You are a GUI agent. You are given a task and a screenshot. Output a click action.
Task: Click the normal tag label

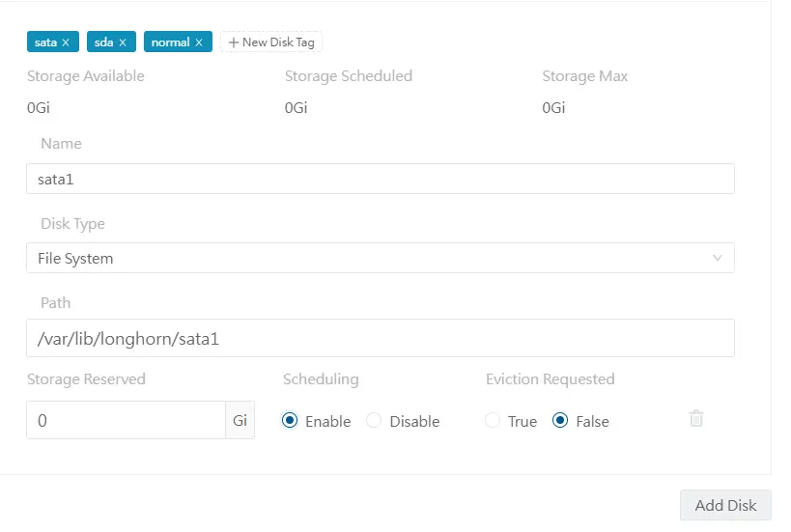[170, 42]
